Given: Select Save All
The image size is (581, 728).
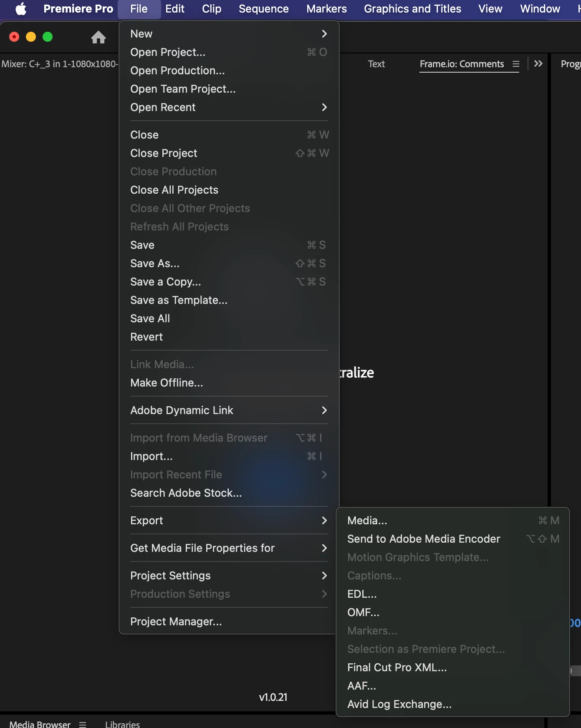Looking at the screenshot, I should [229, 318].
